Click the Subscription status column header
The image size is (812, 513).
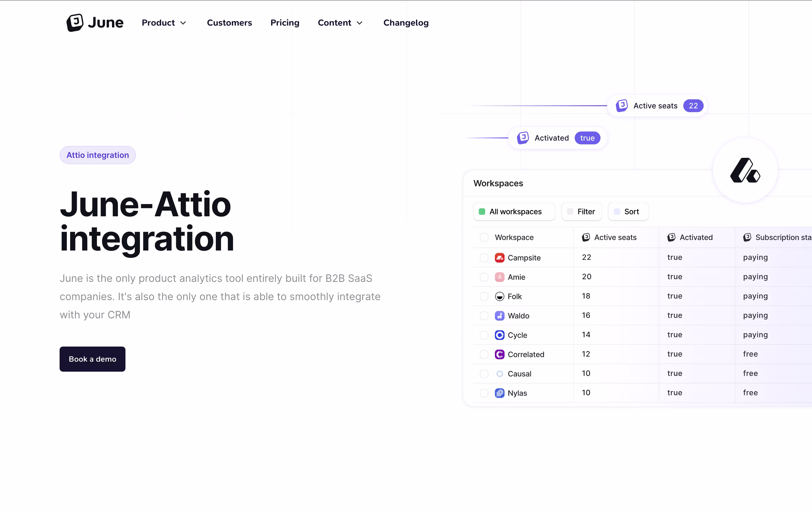click(x=777, y=237)
